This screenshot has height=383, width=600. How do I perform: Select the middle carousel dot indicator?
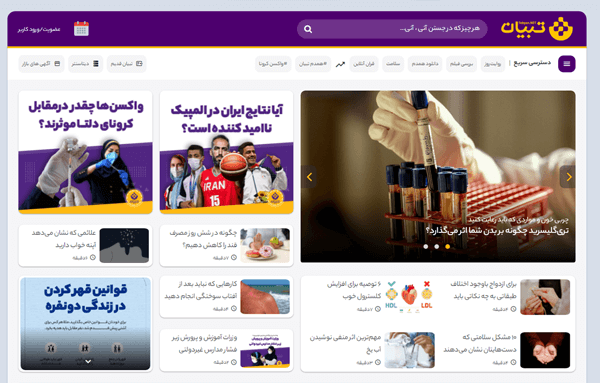coord(437,247)
